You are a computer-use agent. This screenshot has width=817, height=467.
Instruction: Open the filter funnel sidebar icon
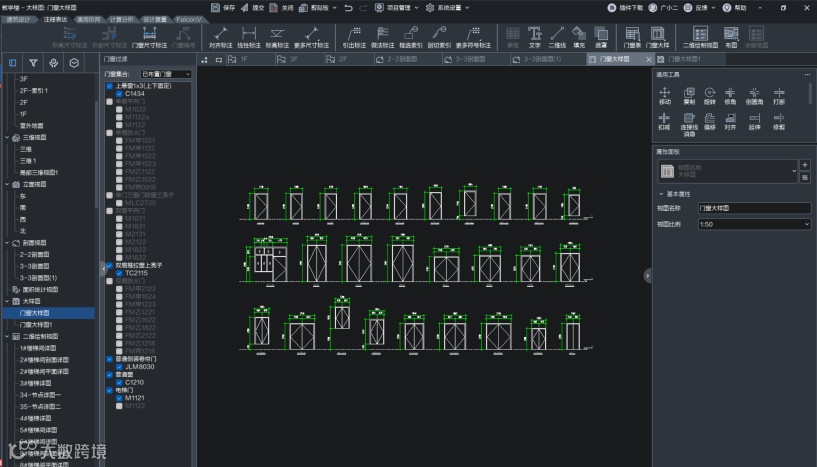coord(33,63)
